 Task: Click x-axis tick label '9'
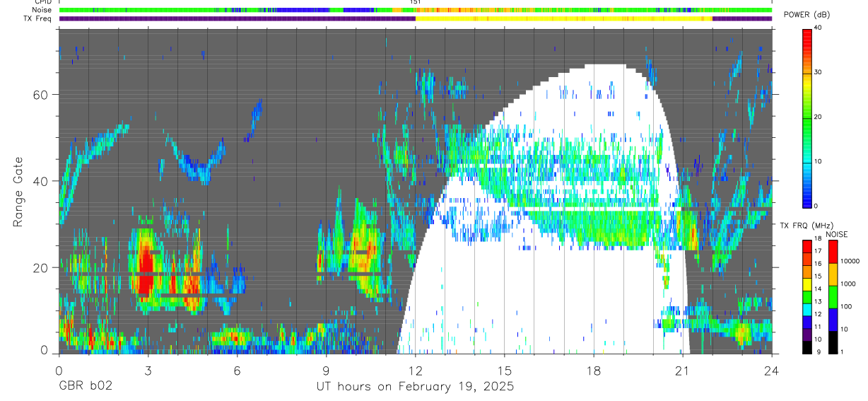(326, 370)
